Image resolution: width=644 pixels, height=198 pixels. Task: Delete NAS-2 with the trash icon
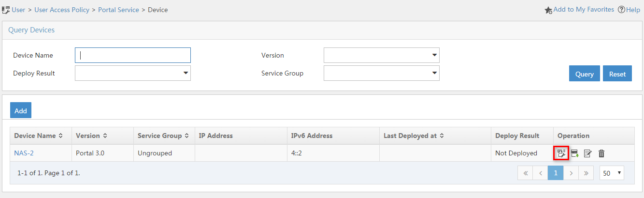pos(601,153)
